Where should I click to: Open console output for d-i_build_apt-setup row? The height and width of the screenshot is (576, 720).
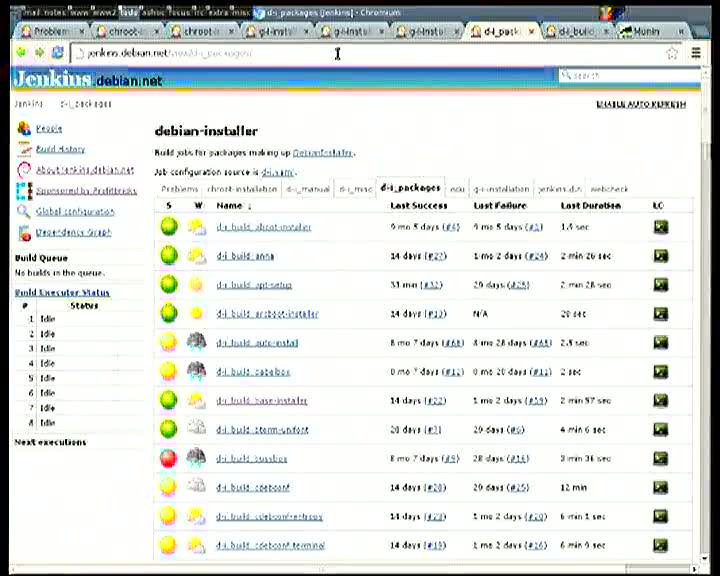coord(661,285)
